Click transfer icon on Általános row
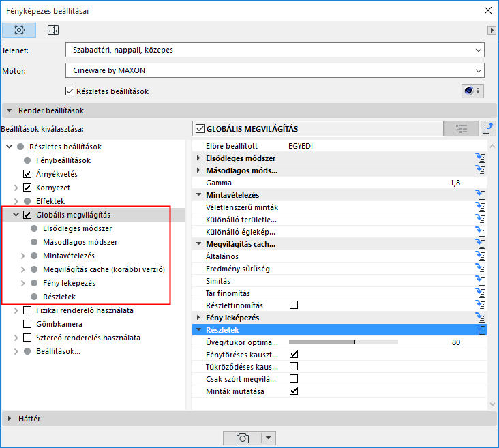The image size is (499, 448). (x=481, y=256)
